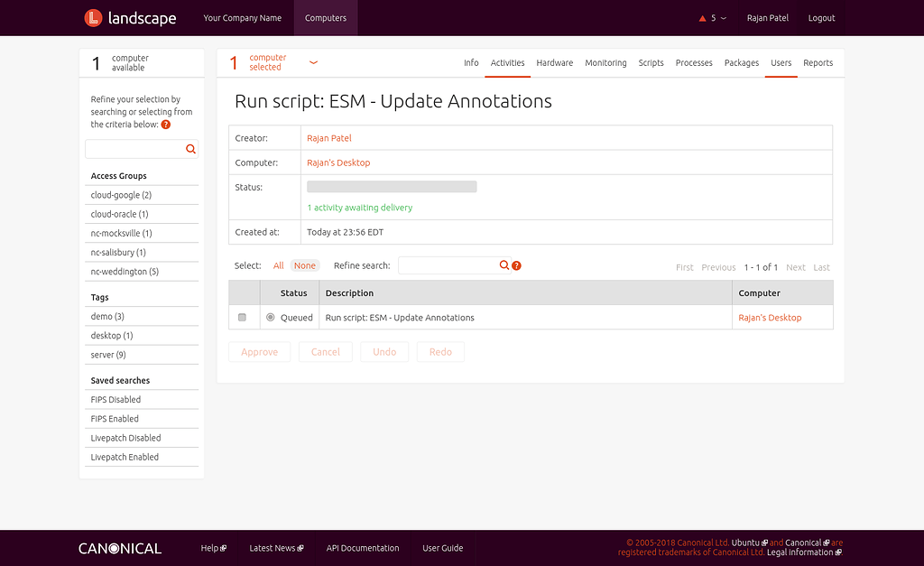The height and width of the screenshot is (566, 924).
Task: Click the Status progress bar
Action: pos(391,186)
